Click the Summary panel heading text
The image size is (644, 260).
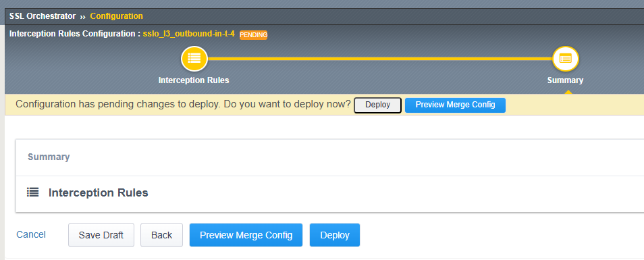click(49, 157)
